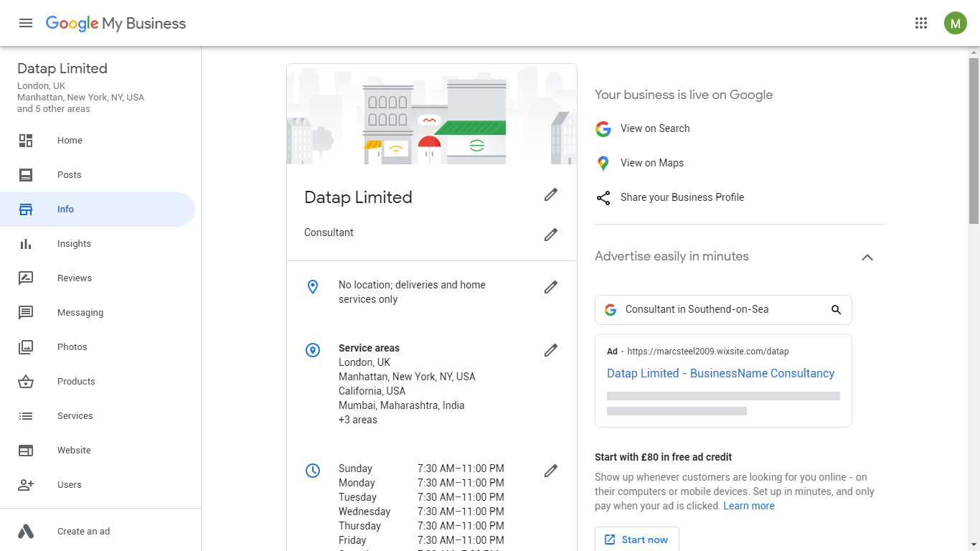Open Messaging from the sidebar

tap(80, 313)
